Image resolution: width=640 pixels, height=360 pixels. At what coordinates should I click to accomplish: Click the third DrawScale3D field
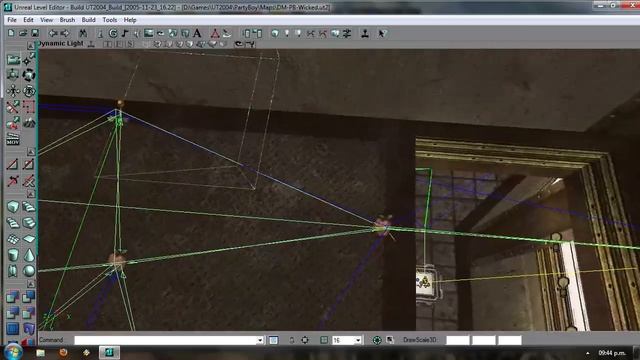pos(510,340)
